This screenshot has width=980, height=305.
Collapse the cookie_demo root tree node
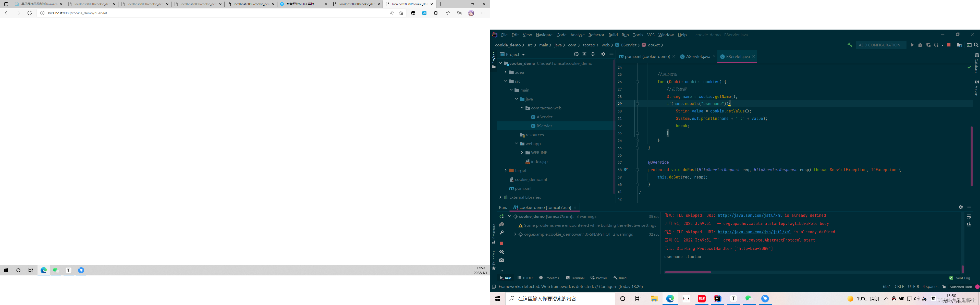(x=500, y=63)
